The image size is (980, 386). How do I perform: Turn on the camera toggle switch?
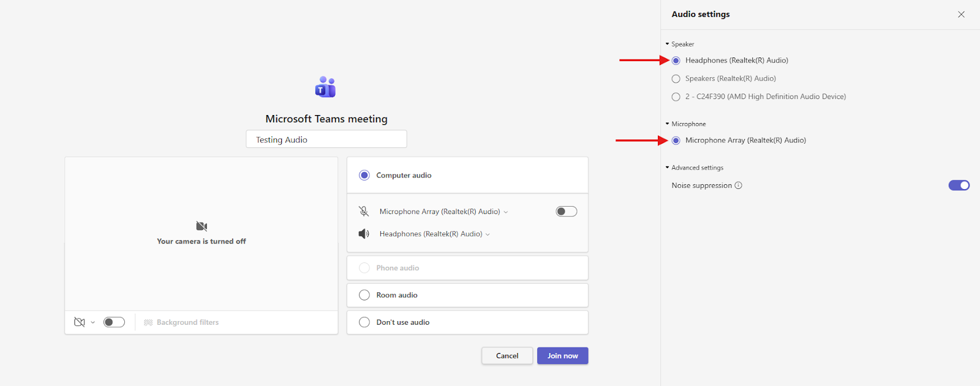[114, 322]
